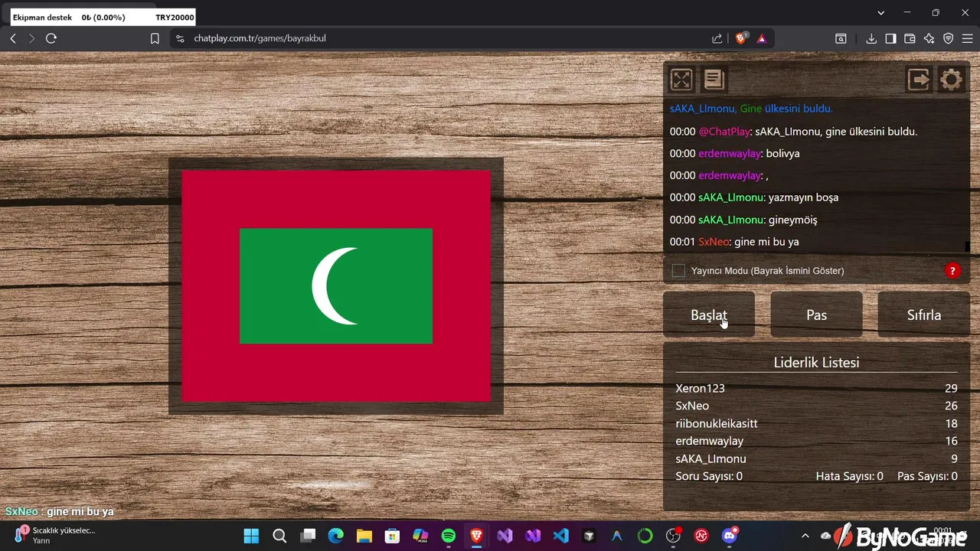The image size is (980, 551).
Task: Click Xeron123 in the leaderboard
Action: coord(700,388)
